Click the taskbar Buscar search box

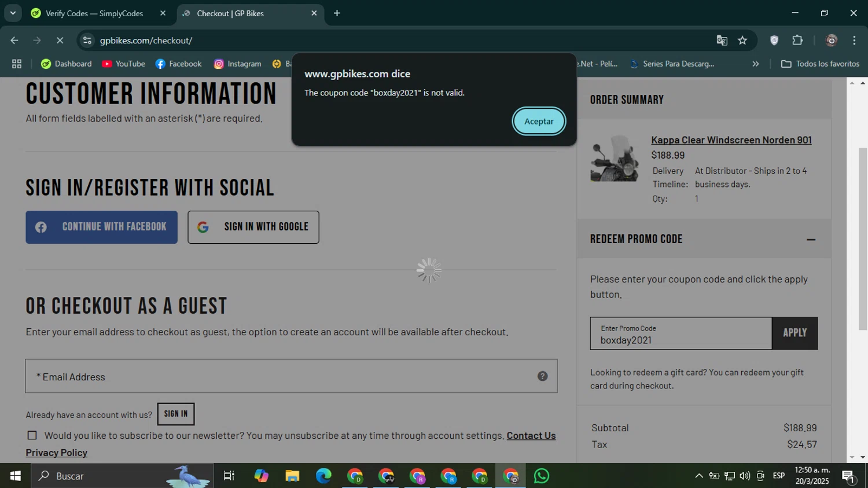122,476
